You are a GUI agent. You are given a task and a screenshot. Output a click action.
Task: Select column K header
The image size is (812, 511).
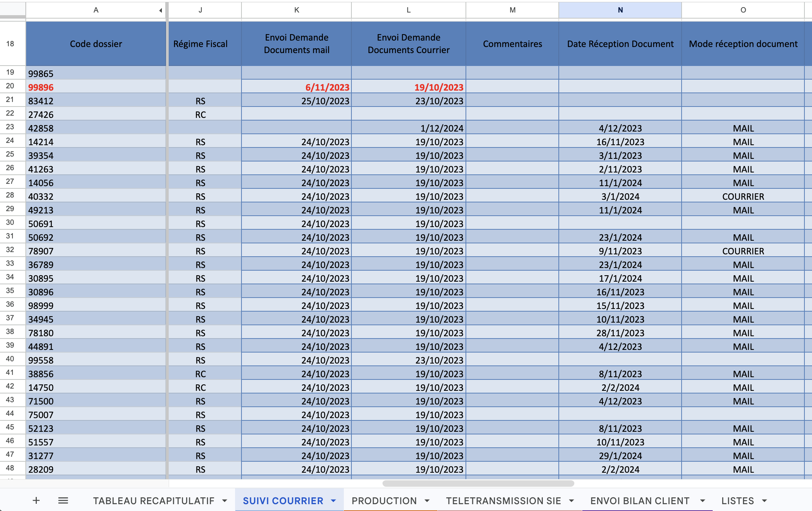(x=296, y=10)
